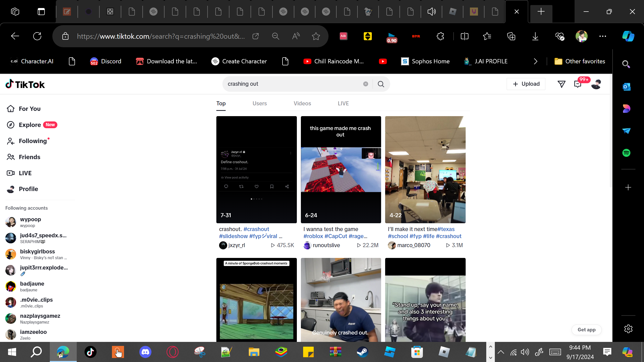644x362 pixels.
Task: Add this page to favorites star
Action: point(316,36)
